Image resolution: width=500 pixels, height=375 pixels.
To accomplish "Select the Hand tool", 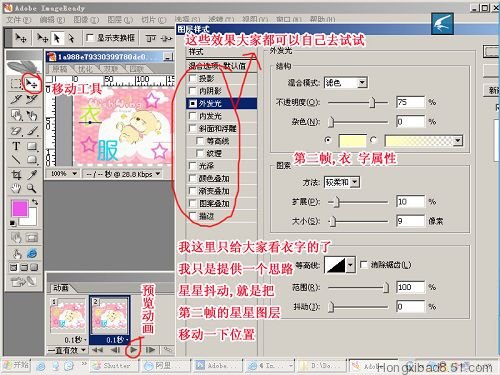I will [x=16, y=188].
